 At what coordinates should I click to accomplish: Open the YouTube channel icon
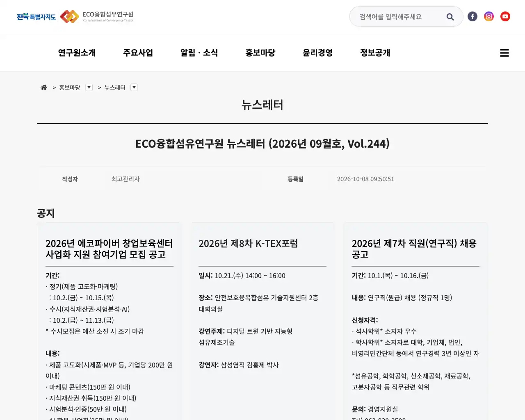coord(505,16)
